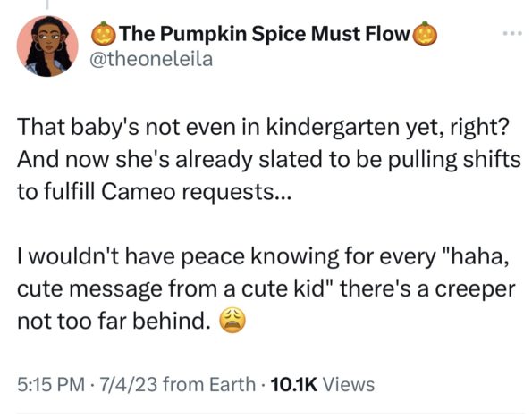Image resolution: width=532 pixels, height=418 pixels.
Task: Click the '5:15 PM' timestamp
Action: 51,384
